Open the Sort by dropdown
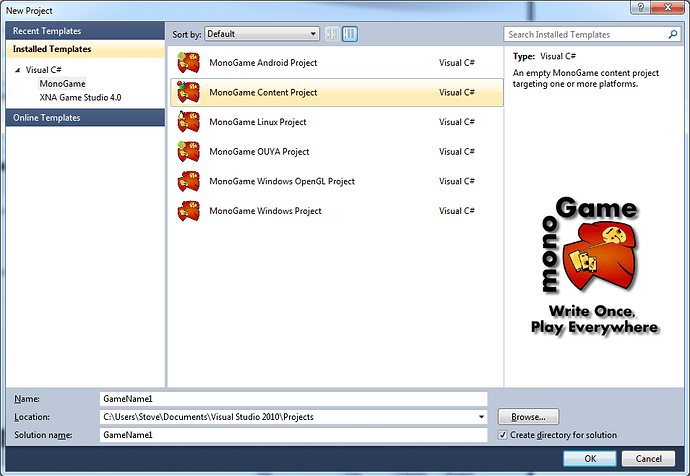Viewport: 690px width, 476px height. (262, 34)
